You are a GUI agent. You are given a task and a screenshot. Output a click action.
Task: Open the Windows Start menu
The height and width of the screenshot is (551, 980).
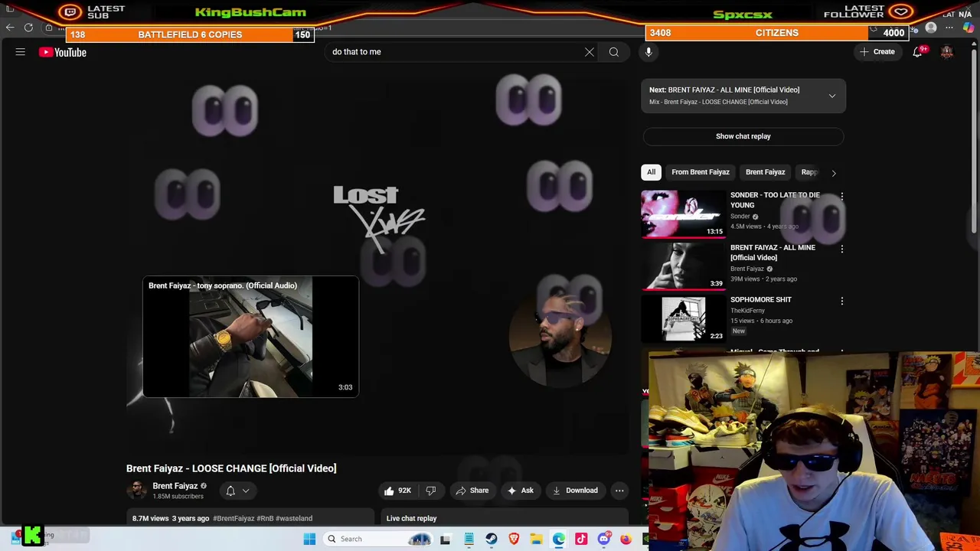309,539
